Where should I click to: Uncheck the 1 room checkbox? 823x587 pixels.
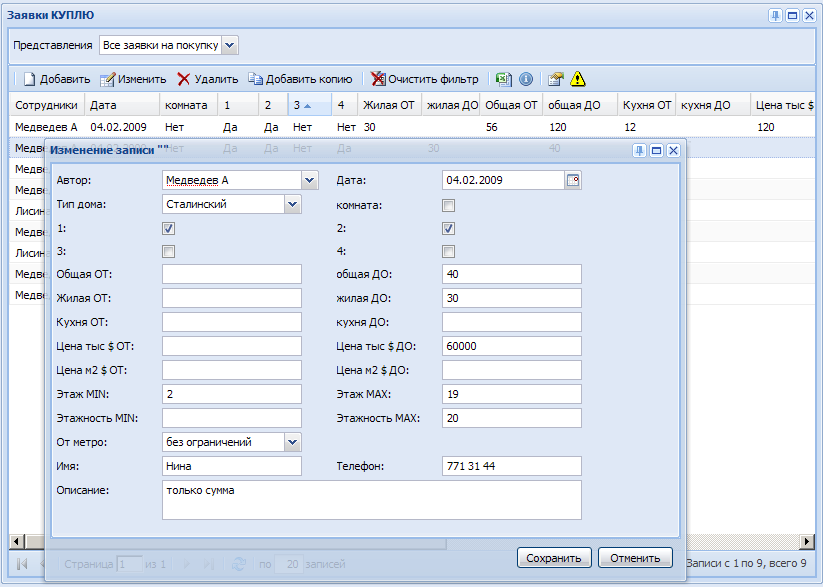(x=168, y=228)
